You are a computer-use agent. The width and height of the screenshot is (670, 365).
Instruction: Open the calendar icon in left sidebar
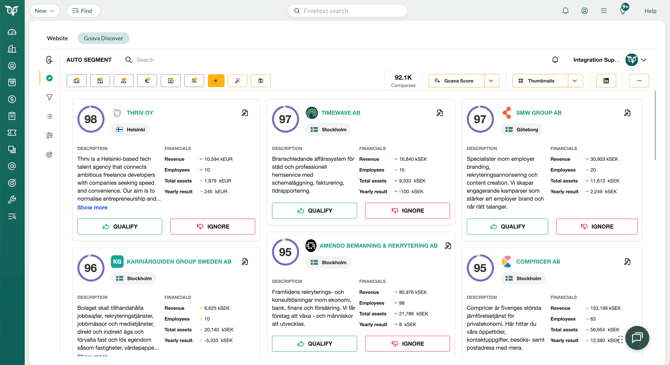(12, 82)
